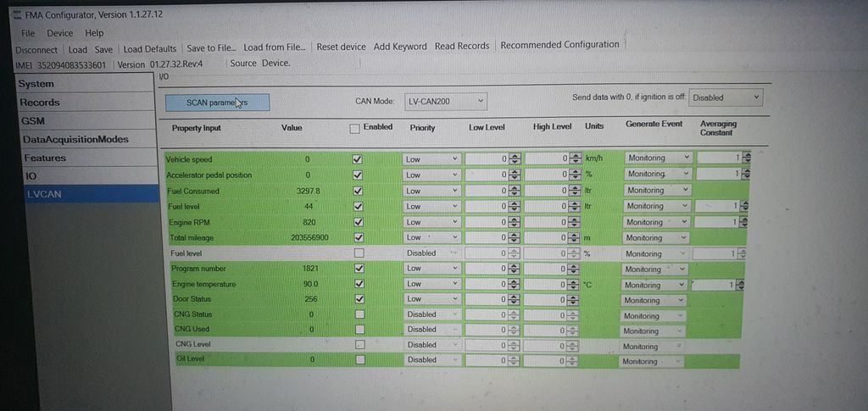Click Averaging Constant stepper for Vehicle speed
Screen dimensions: 868x411
point(746,158)
